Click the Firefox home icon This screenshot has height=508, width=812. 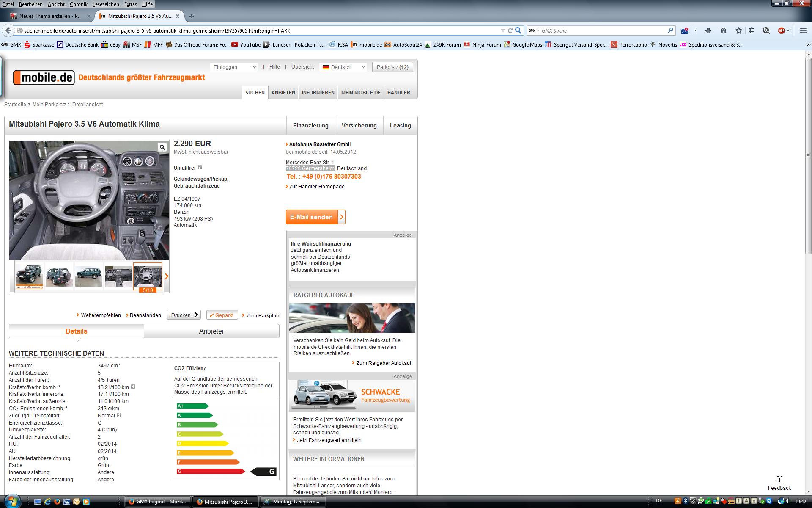(x=724, y=30)
